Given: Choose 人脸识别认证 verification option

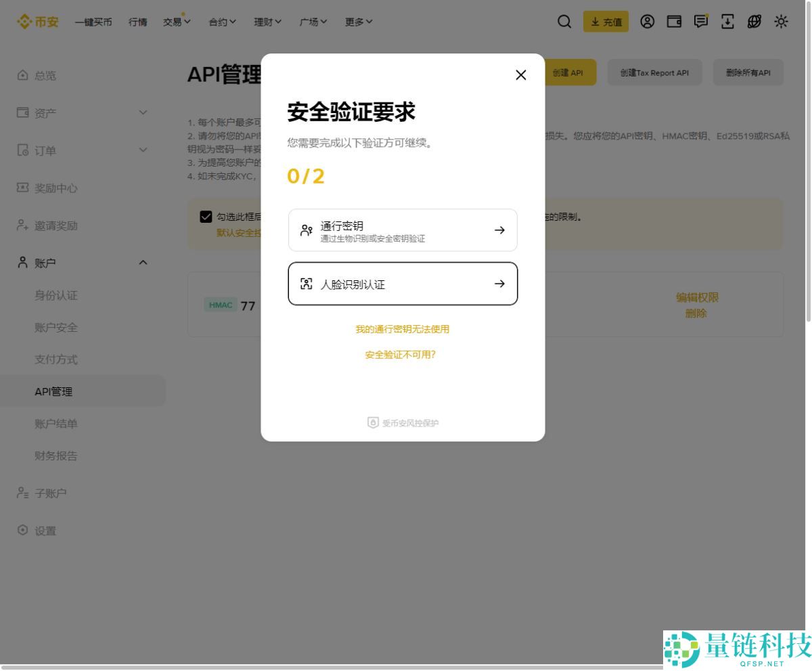Looking at the screenshot, I should pos(403,284).
